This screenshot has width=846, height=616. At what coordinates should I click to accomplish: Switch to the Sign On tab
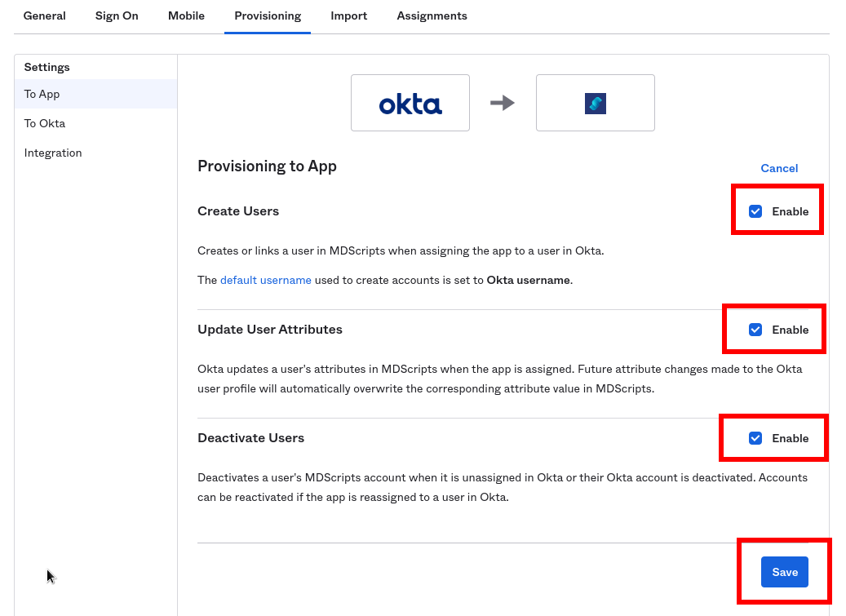(x=117, y=16)
